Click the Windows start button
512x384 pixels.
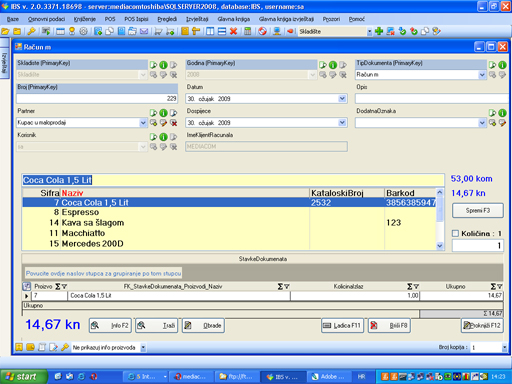(23, 377)
